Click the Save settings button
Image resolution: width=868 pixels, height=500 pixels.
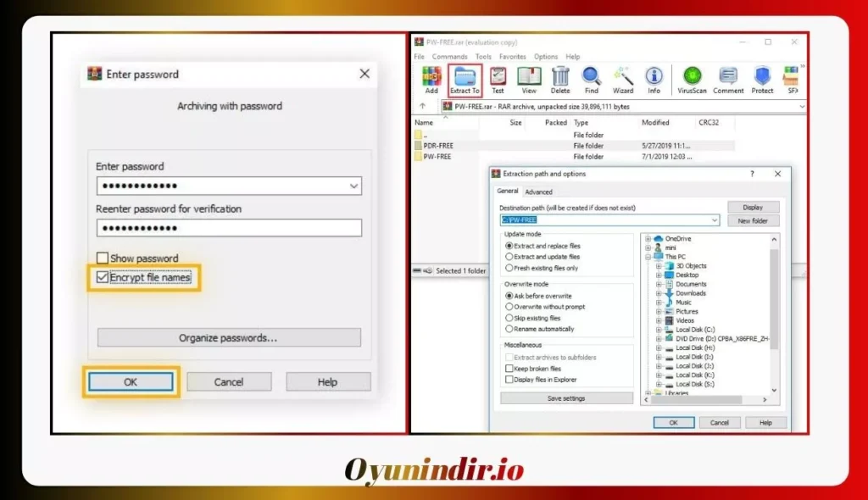pyautogui.click(x=566, y=398)
